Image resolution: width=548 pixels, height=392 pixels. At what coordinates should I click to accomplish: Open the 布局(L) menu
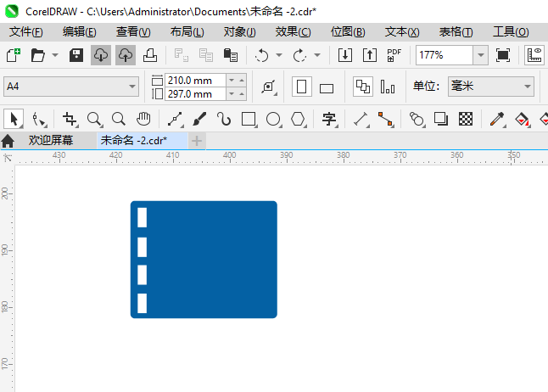click(x=187, y=32)
